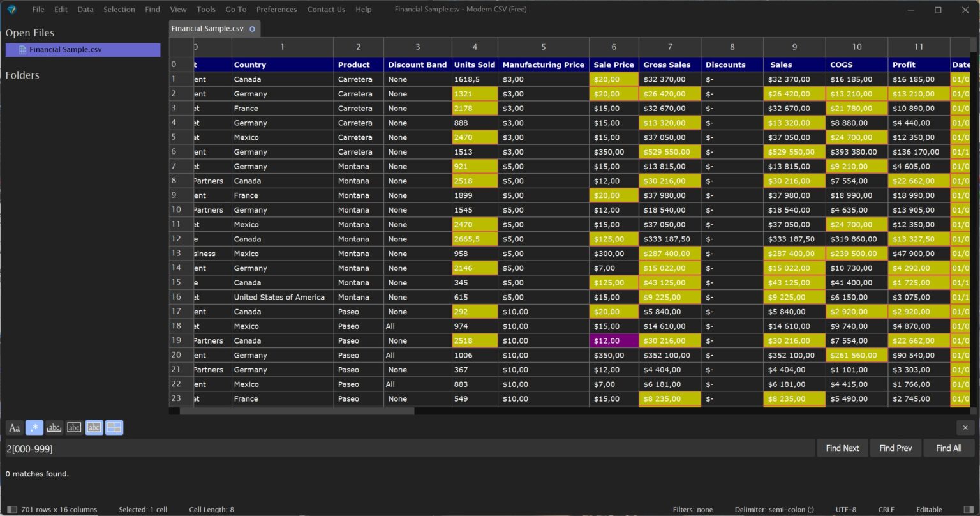Click the status bar panel icon at left
The height and width of the screenshot is (516, 980).
(x=11, y=510)
